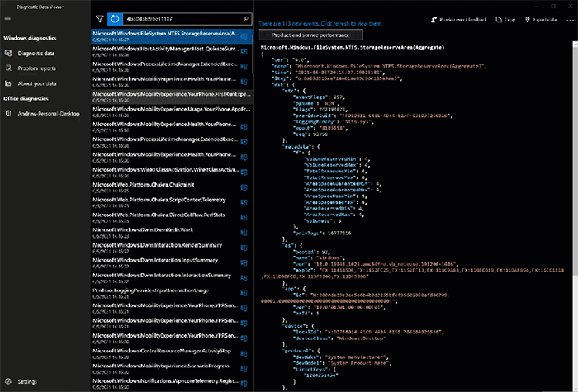This screenshot has width=578, height=392.
Task: Select Dwm.DwmRedir.Work event row
Action: [x=172, y=233]
